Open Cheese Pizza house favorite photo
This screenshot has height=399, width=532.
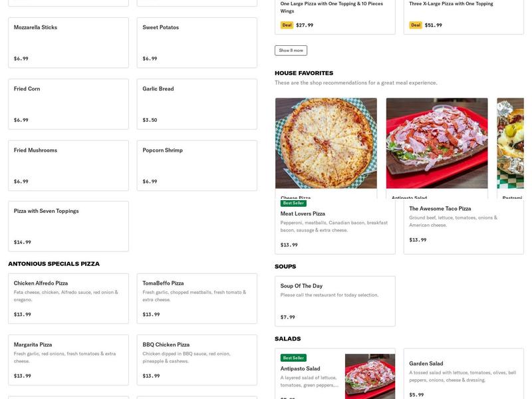[x=326, y=143]
